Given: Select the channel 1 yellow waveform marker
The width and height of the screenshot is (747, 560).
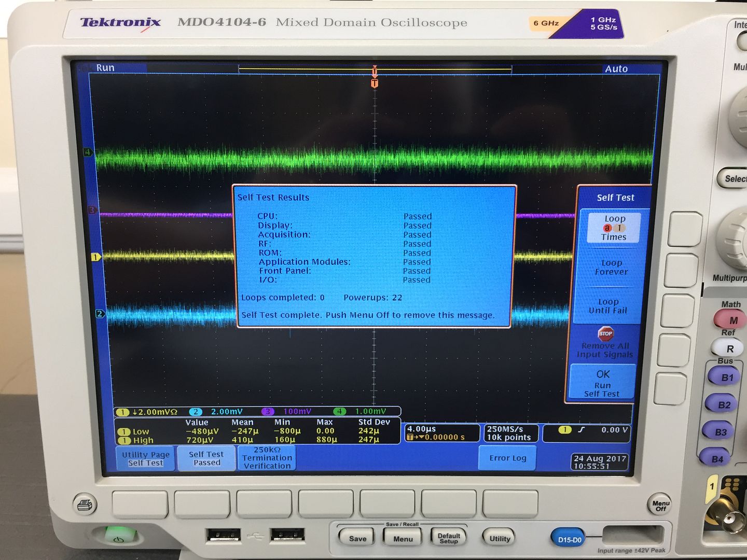Looking at the screenshot, I should (x=95, y=257).
